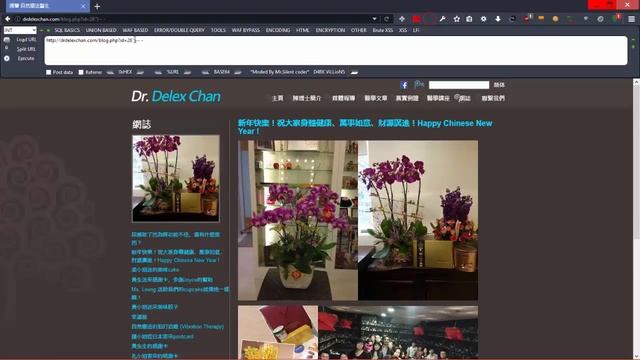Click the Execute button

click(26, 58)
